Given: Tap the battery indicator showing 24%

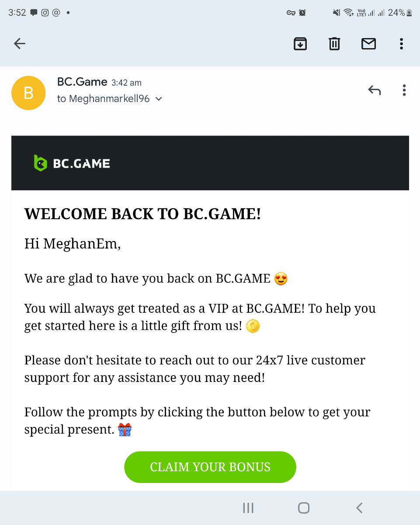Looking at the screenshot, I should (399, 13).
